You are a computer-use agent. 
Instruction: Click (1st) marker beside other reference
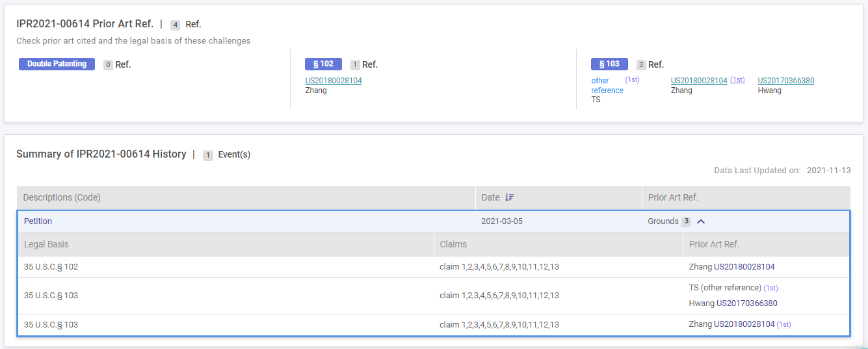coord(633,79)
